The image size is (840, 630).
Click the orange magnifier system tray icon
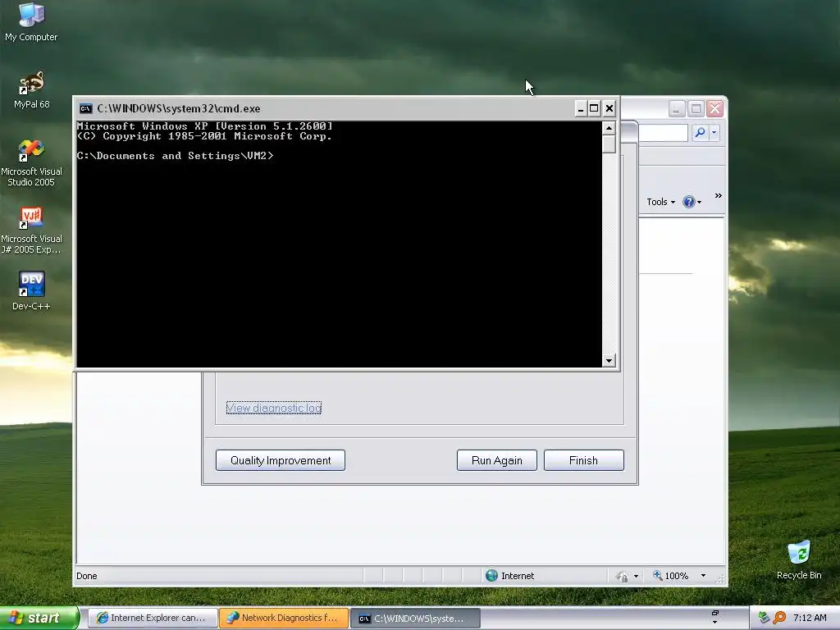[779, 618]
